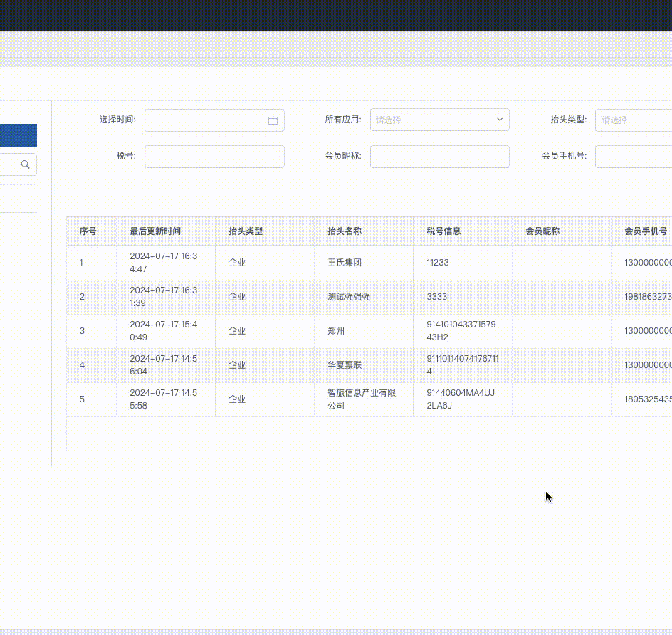
Task: Click row number 1 cell
Action: point(81,263)
